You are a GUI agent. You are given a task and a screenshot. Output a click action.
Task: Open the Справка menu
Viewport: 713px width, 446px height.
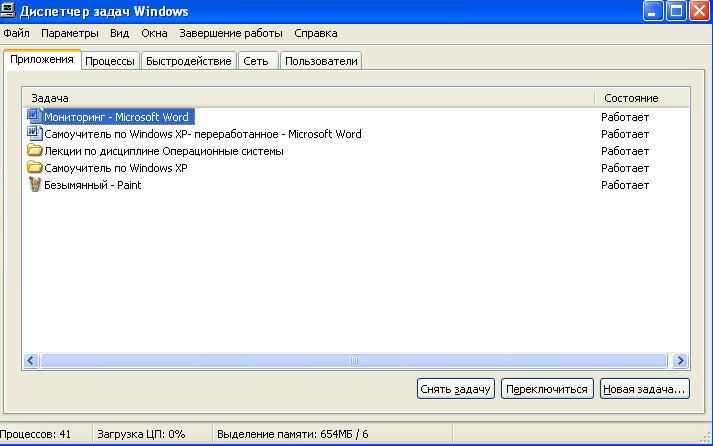point(316,33)
